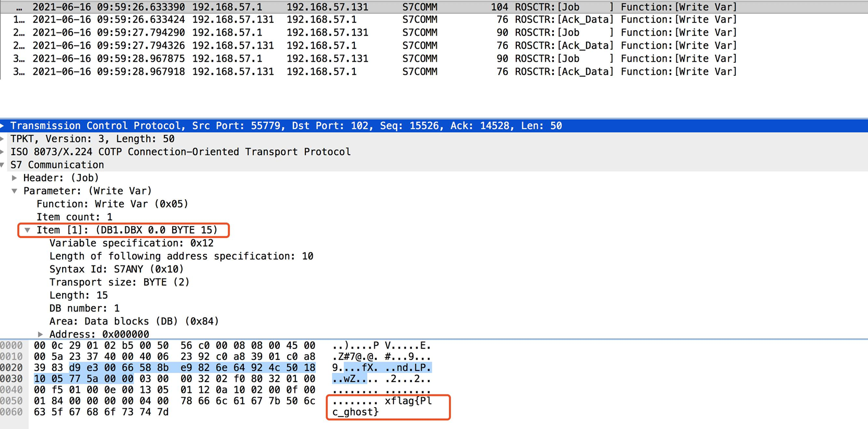Click hex offset row 0000
Screen dimensions: 868x429
click(11, 346)
